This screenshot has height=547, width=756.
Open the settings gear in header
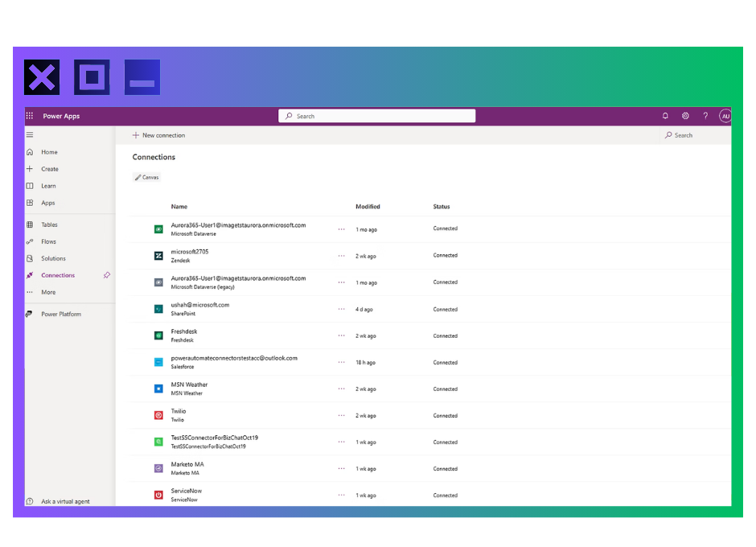coord(685,116)
